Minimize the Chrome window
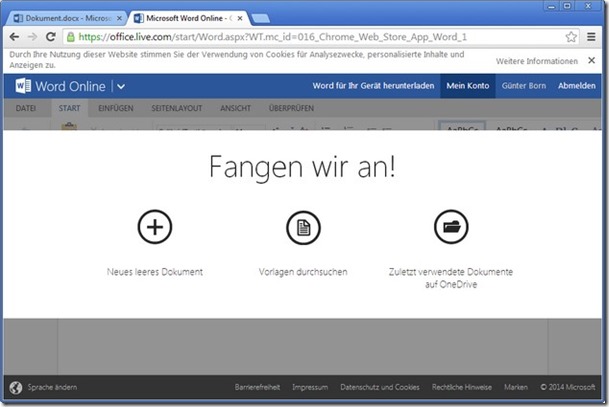This screenshot has height=407, width=609. pos(551,6)
